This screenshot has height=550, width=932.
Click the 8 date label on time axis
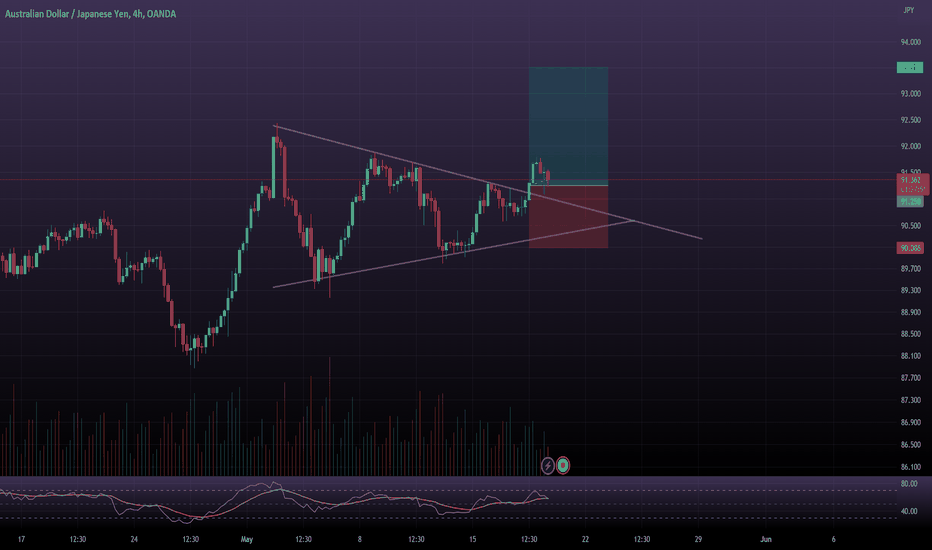click(360, 539)
